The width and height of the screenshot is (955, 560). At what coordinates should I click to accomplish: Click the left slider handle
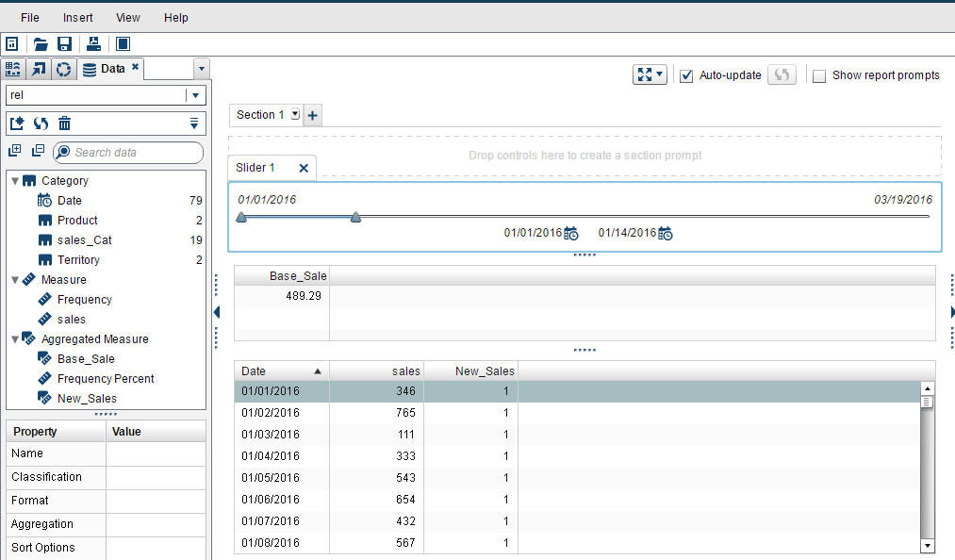(x=241, y=217)
